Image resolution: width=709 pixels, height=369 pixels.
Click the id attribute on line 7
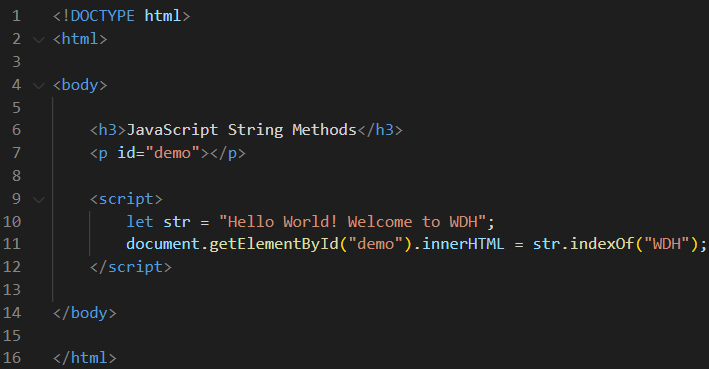tap(126, 153)
